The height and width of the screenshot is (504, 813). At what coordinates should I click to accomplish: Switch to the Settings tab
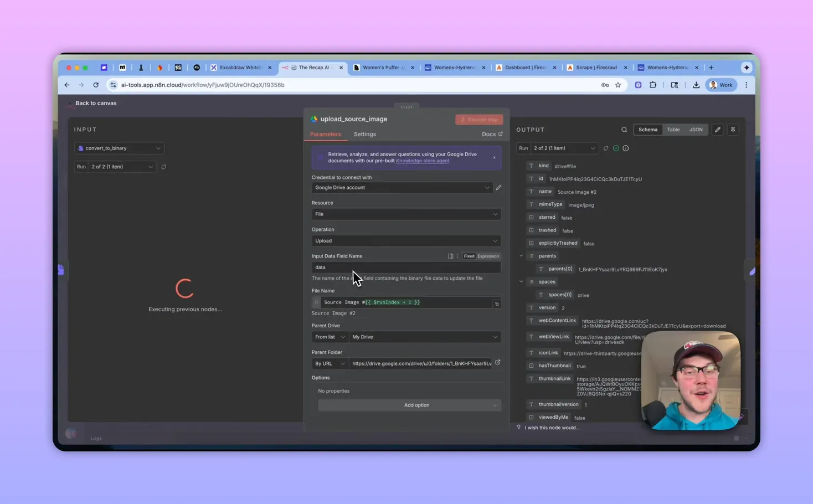coord(364,134)
